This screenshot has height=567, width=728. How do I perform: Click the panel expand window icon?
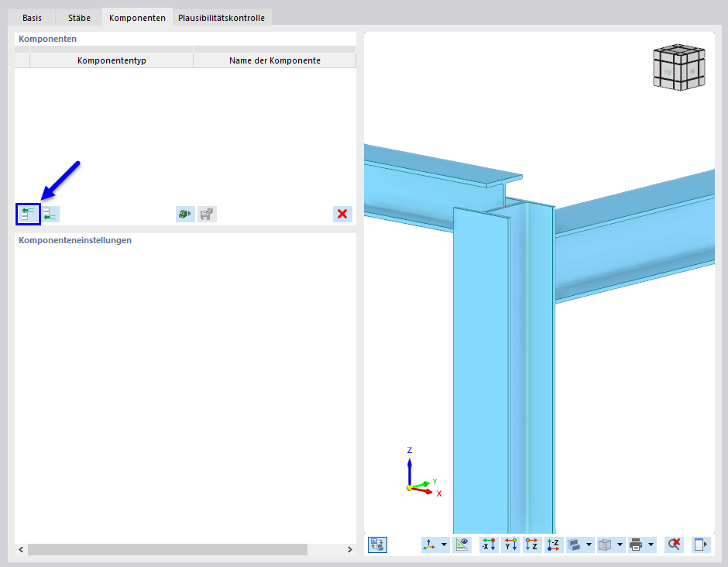pyautogui.click(x=701, y=545)
